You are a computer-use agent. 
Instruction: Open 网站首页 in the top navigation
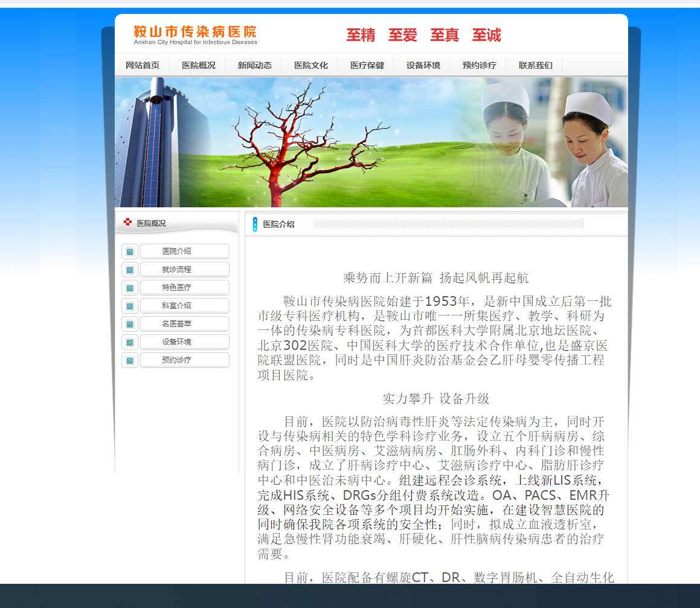[x=143, y=65]
